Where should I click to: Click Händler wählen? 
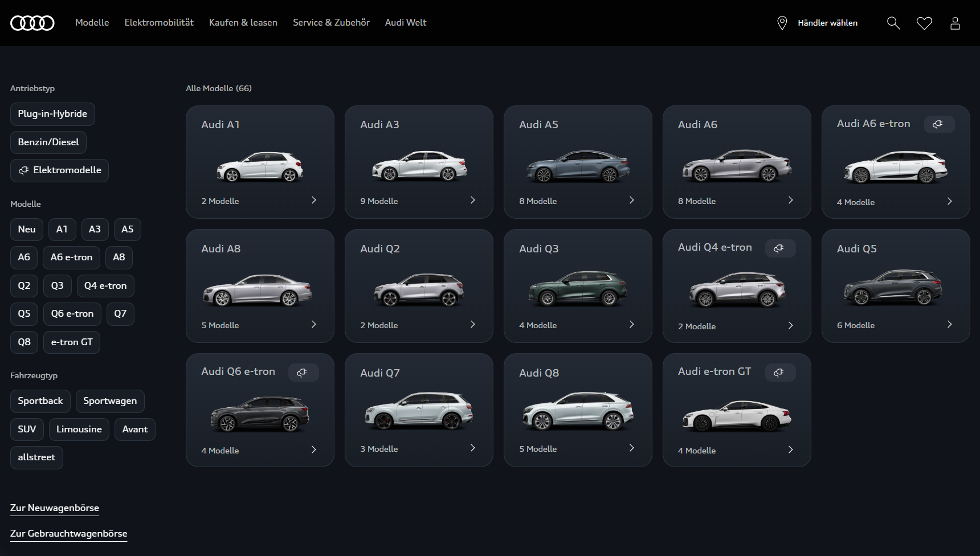(827, 23)
